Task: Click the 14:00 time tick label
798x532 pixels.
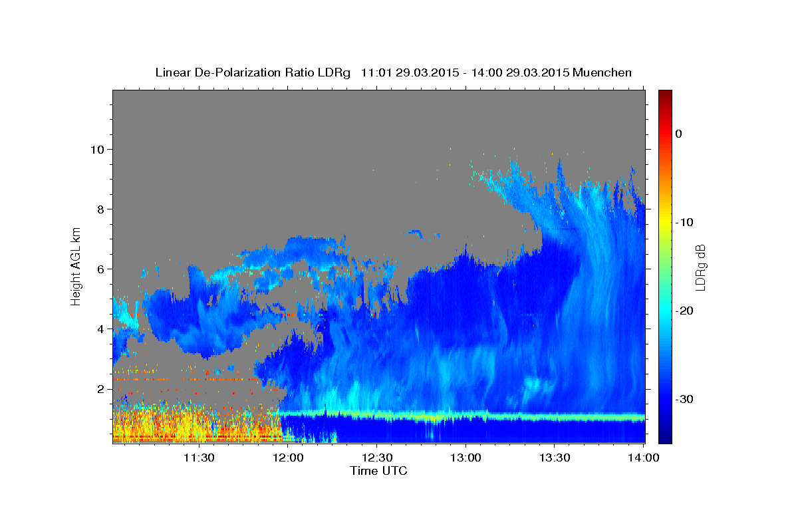Action: pyautogui.click(x=643, y=458)
